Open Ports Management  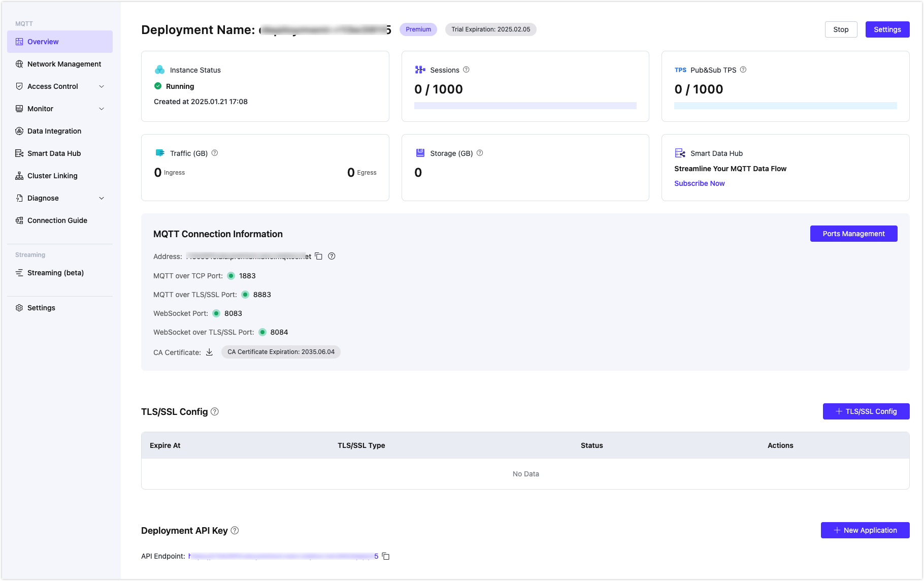pyautogui.click(x=853, y=234)
